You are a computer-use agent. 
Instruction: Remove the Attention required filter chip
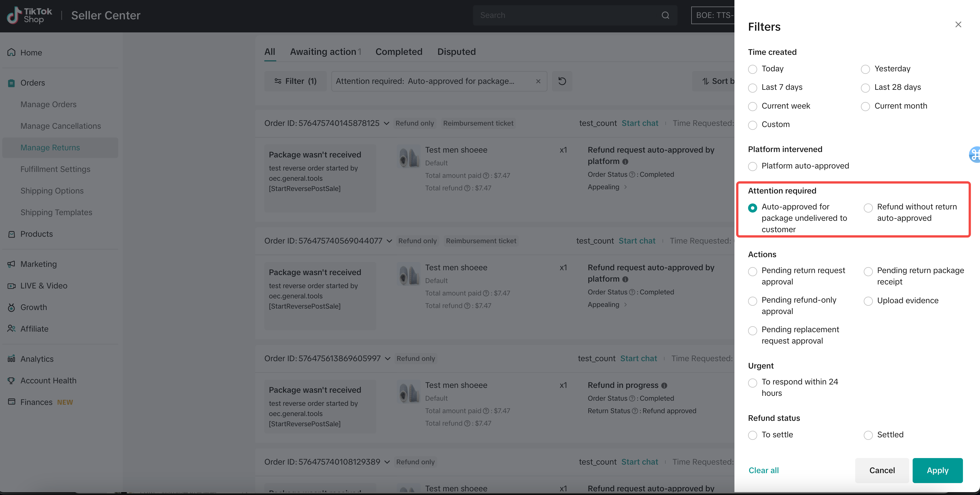[x=538, y=81]
